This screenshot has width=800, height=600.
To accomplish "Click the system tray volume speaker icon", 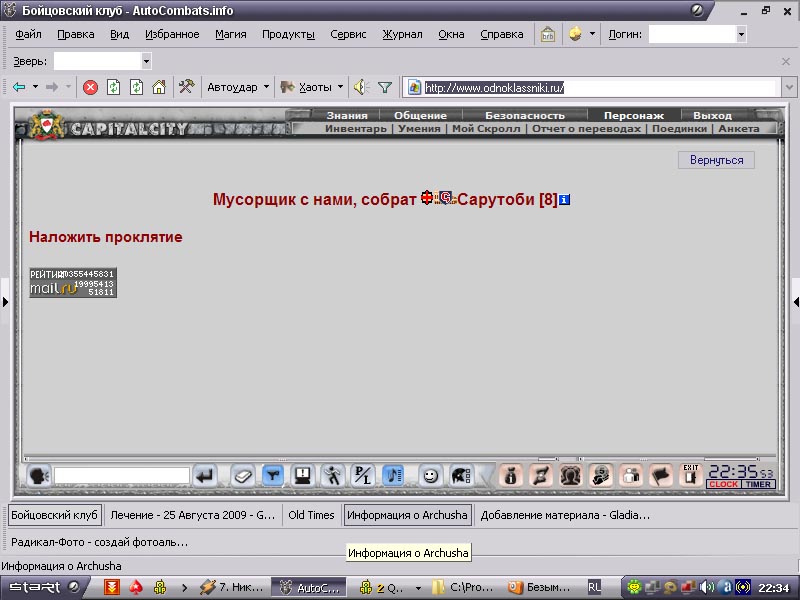I will 706,588.
